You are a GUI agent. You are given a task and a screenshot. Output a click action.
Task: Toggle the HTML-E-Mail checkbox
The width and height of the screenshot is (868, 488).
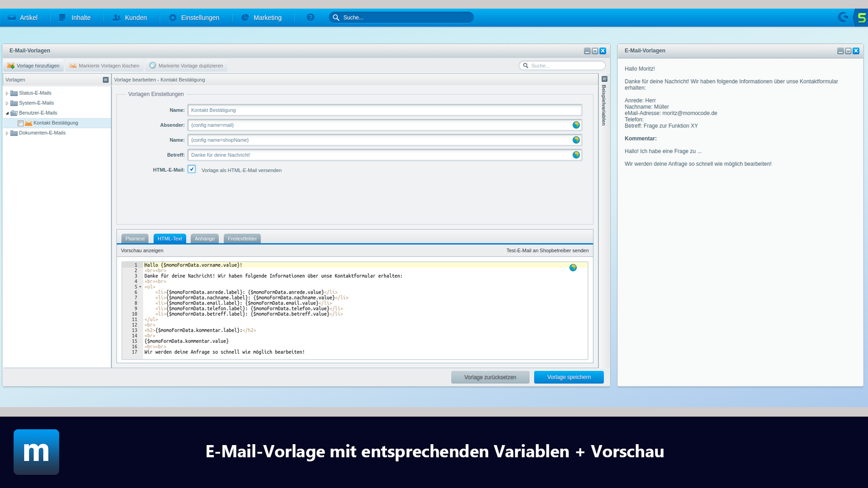(192, 169)
